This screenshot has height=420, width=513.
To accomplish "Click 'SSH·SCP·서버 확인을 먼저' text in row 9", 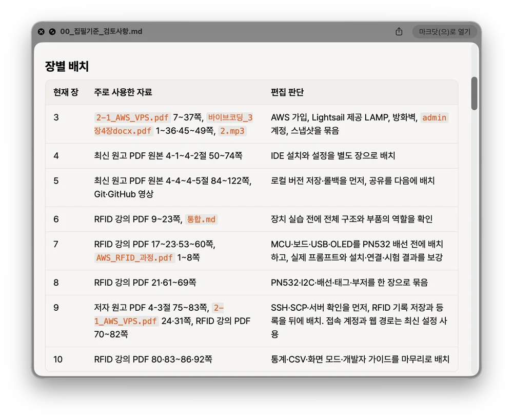I will (319, 308).
